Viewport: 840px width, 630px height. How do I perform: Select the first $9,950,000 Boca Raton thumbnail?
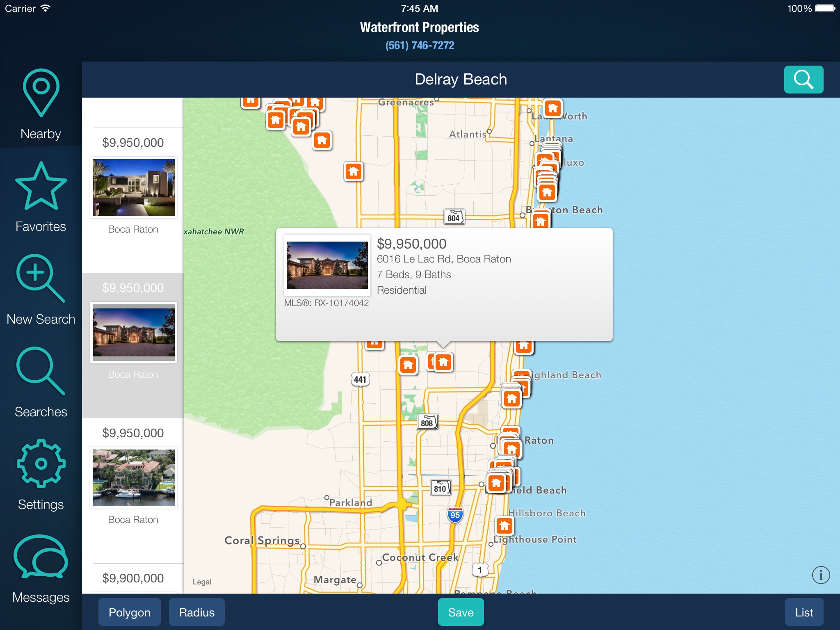(x=133, y=187)
